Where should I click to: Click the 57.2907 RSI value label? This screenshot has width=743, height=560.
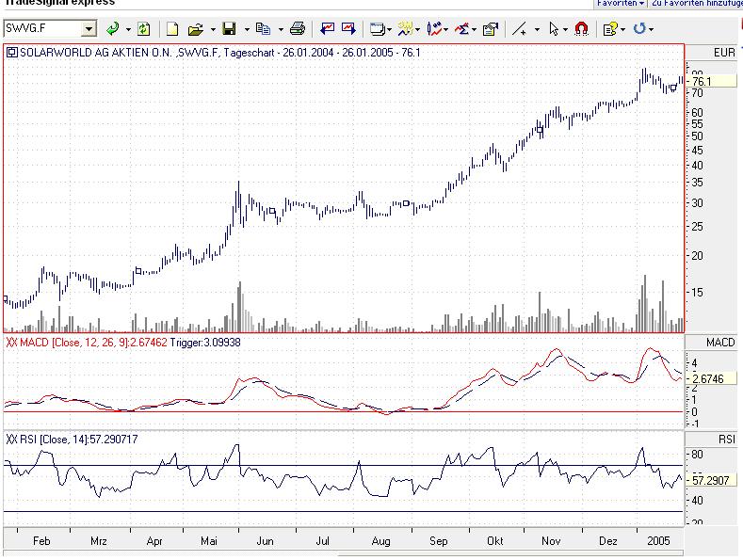[x=713, y=480]
